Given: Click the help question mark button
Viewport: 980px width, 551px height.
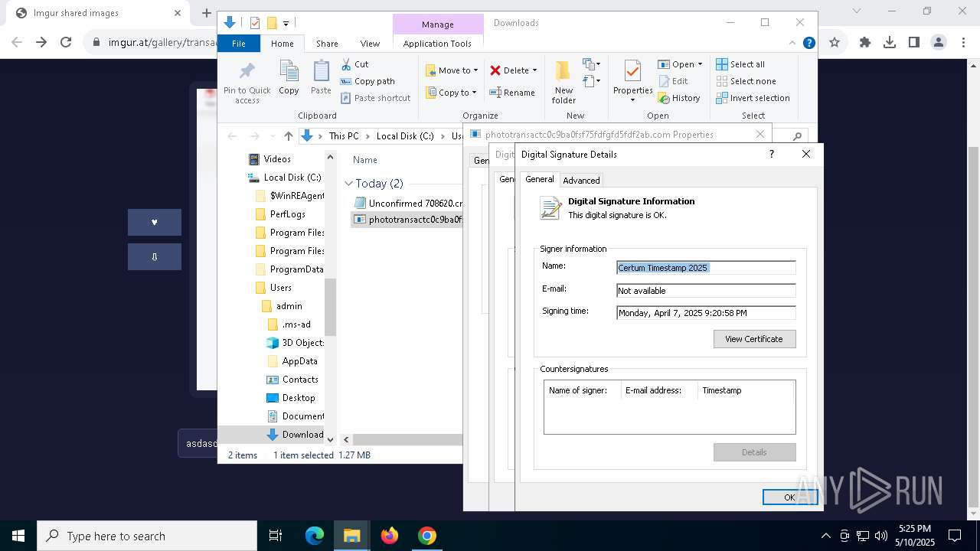Looking at the screenshot, I should 771,154.
